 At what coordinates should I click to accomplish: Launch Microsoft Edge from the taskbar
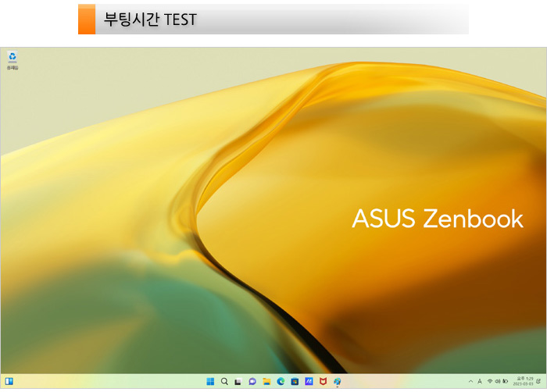coord(281,382)
